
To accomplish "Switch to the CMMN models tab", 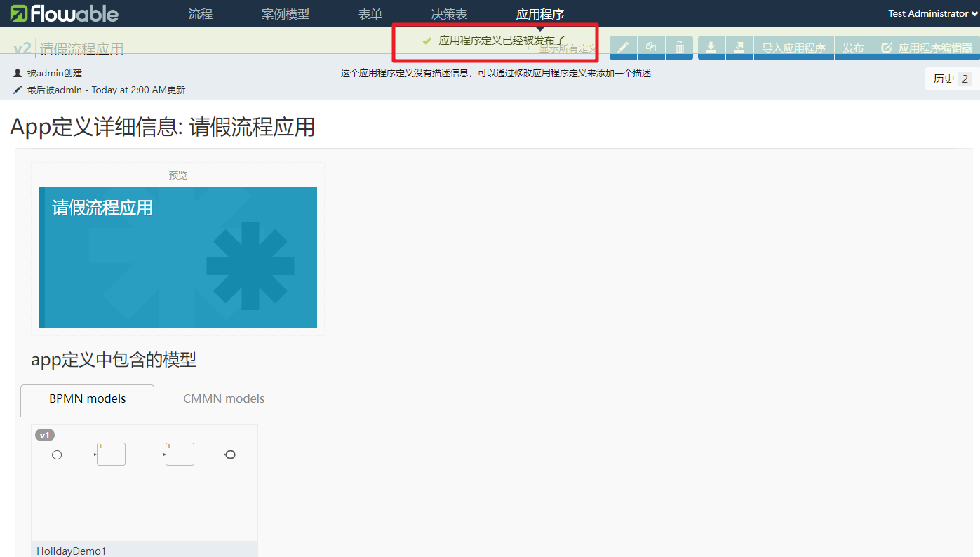I will click(224, 398).
